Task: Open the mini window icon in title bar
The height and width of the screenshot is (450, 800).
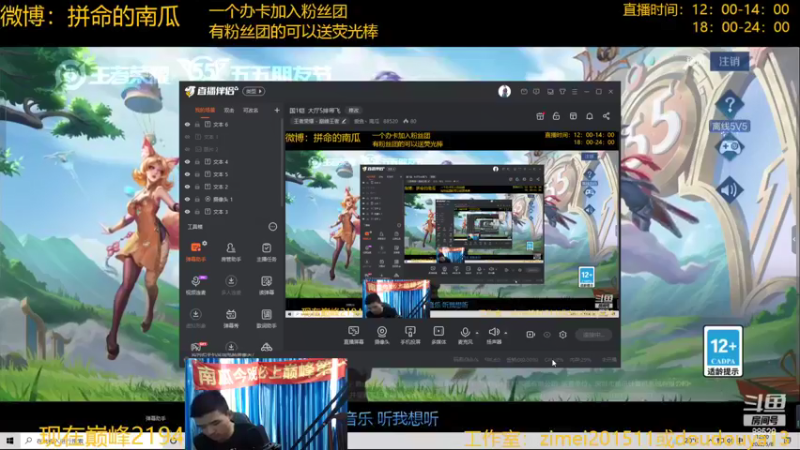Action: tap(550, 92)
